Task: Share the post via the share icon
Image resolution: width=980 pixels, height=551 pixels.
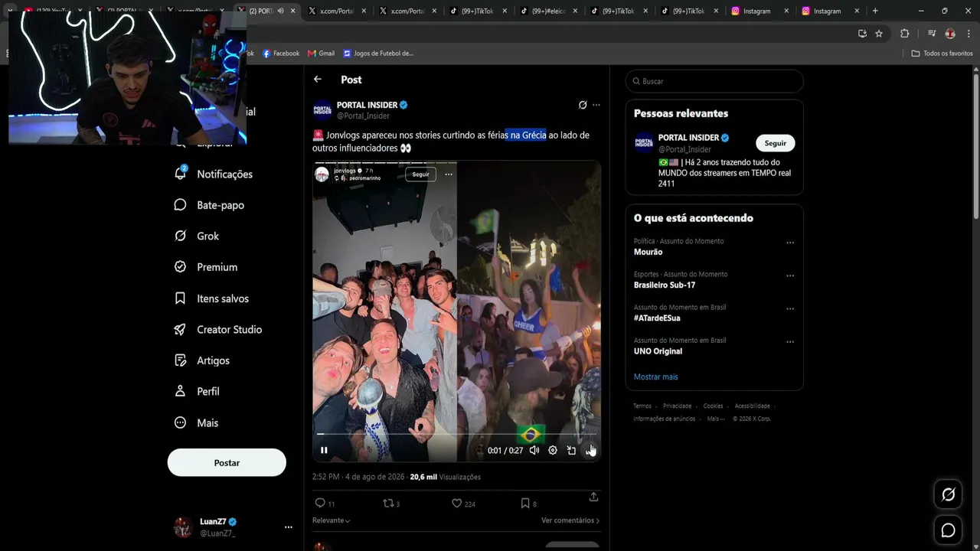Action: click(x=593, y=497)
